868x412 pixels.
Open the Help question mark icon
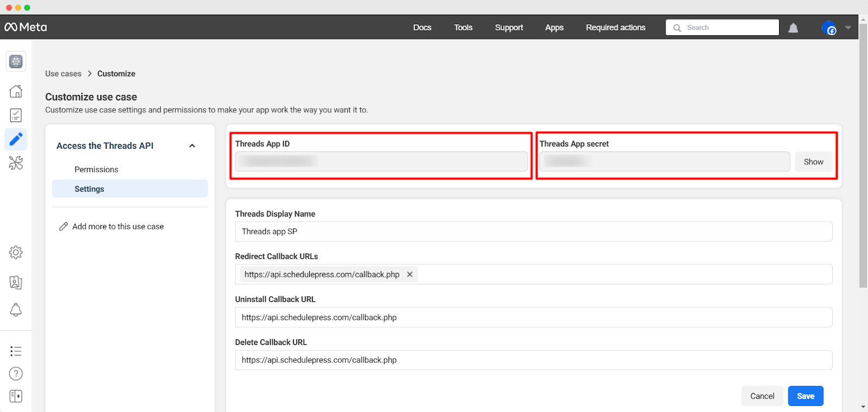click(x=16, y=373)
